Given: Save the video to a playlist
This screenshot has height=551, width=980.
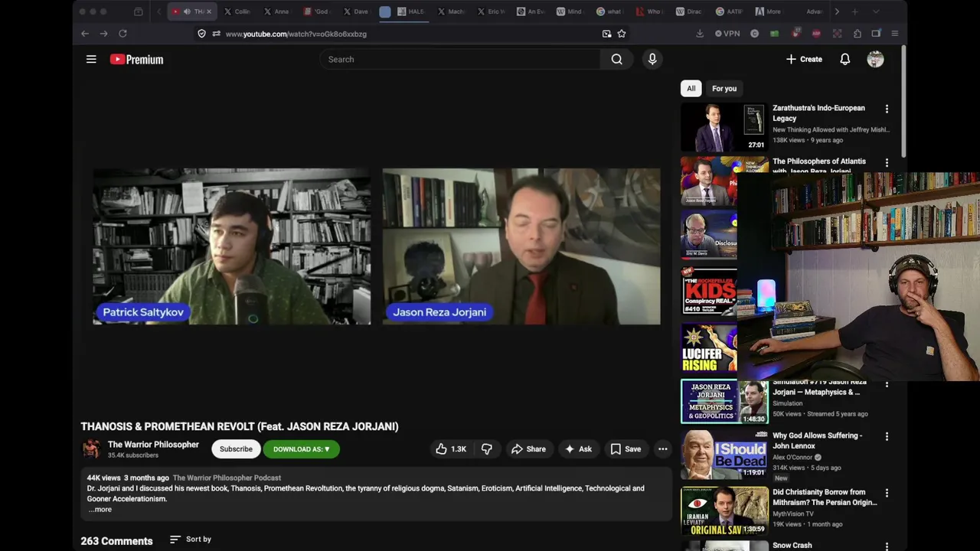Looking at the screenshot, I should [x=626, y=449].
